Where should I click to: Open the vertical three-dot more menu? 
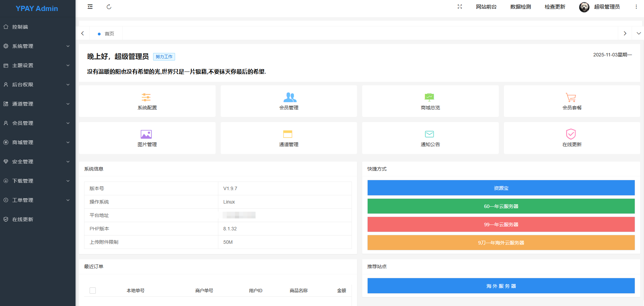[636, 7]
